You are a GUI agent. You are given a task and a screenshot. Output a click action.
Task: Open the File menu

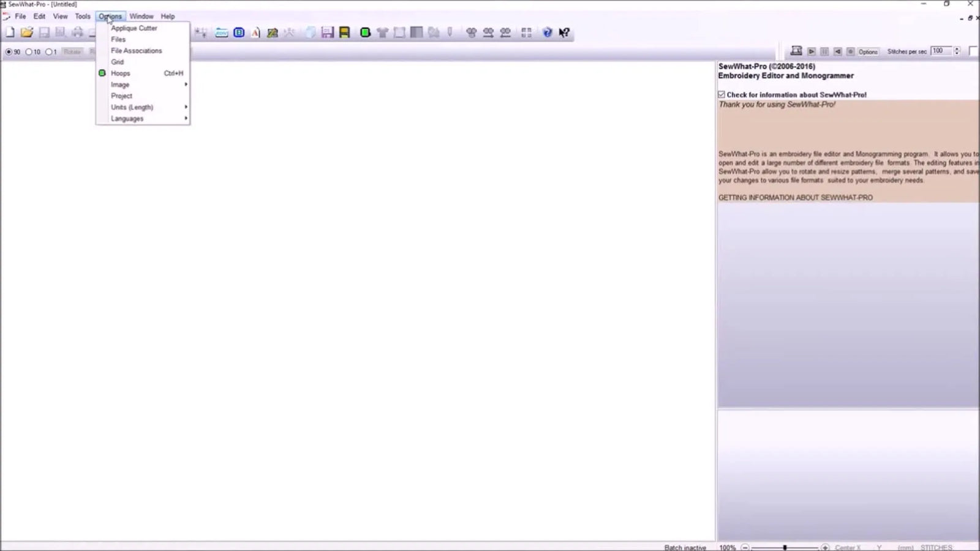coord(20,17)
